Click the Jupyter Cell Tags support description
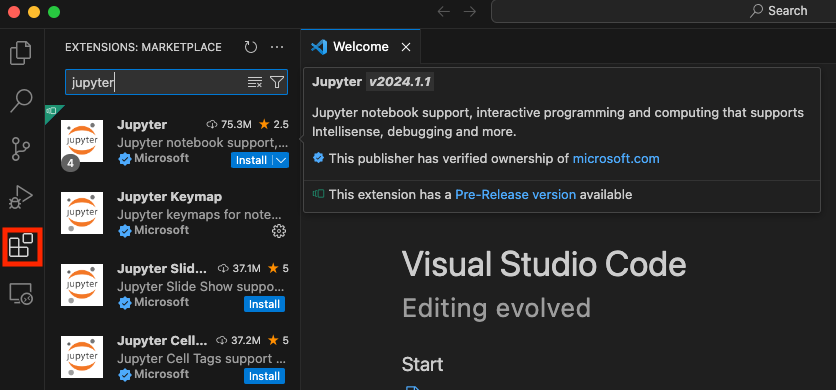Screen dimensions: 836x390 (x=202, y=359)
